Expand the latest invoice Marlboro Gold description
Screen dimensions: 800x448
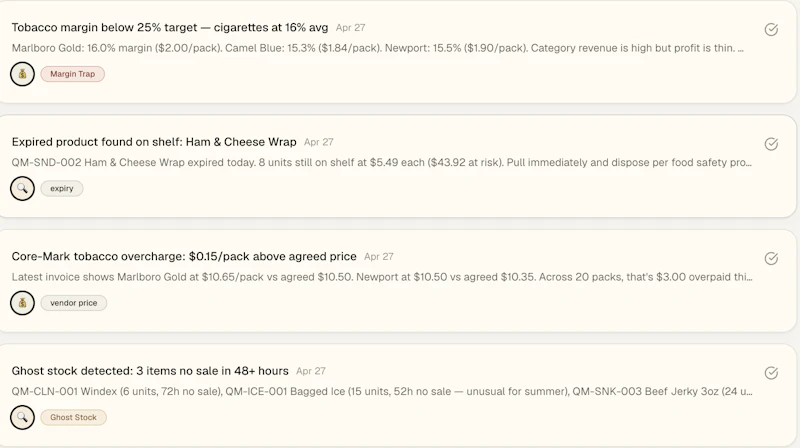click(382, 277)
